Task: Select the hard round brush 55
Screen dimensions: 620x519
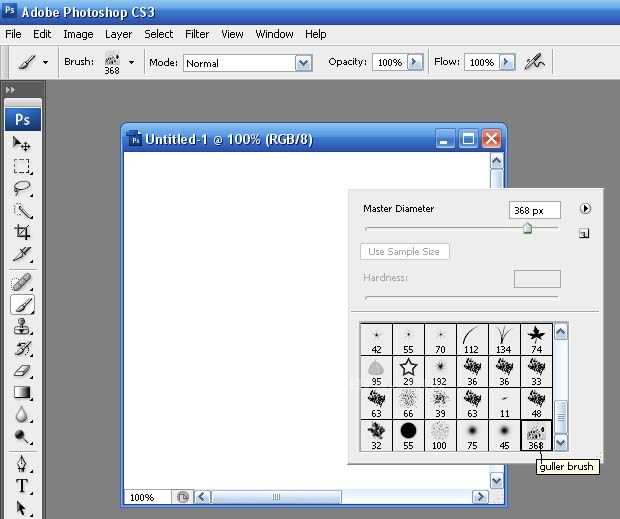Action: click(x=408, y=436)
